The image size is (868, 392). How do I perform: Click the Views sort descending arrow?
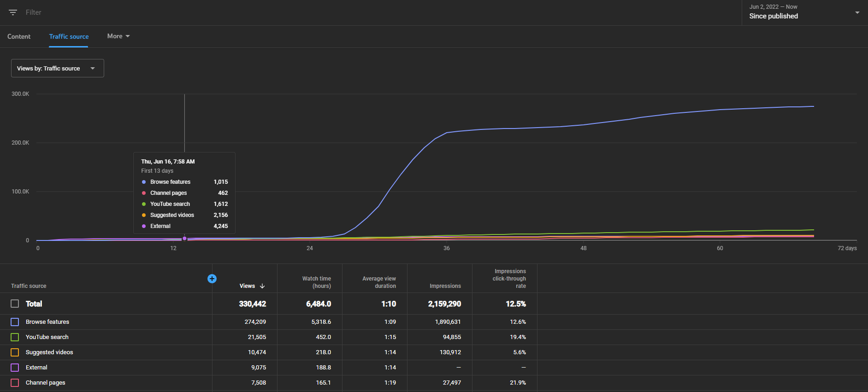(x=262, y=286)
